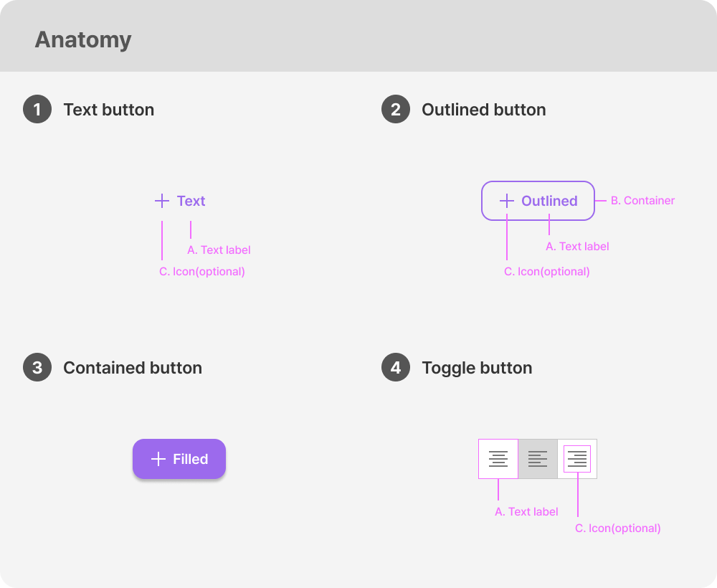Click the Anatomy title in the header bar
This screenshot has height=588, width=717.
coord(82,40)
